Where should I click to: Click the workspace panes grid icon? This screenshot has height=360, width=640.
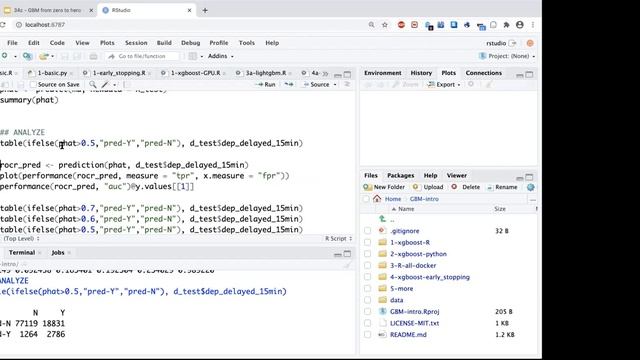tap(193, 56)
